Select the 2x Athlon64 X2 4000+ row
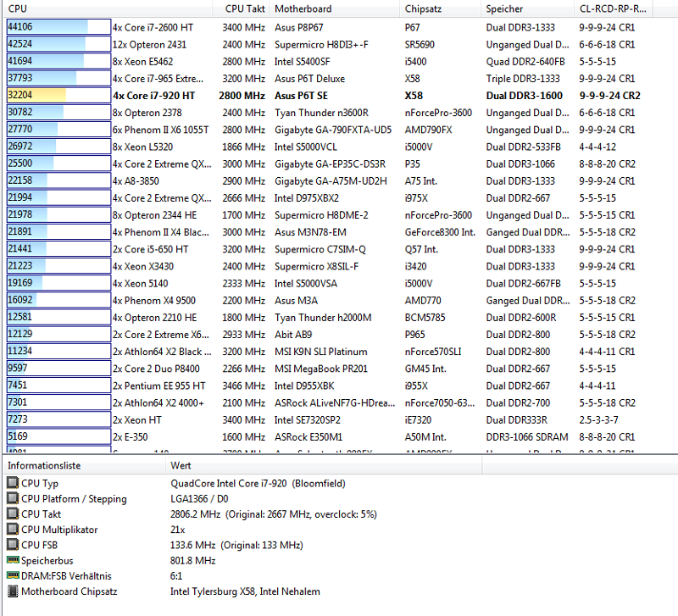This screenshot has width=678, height=616. 329,402
